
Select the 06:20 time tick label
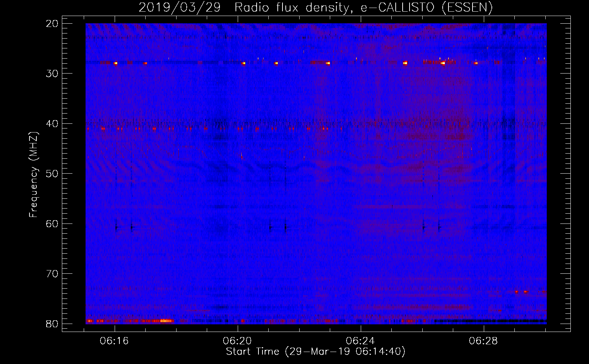[x=237, y=341]
